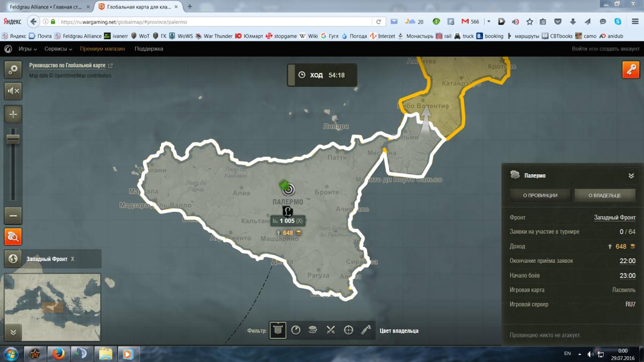
Task: Select the income coins filter
Action: coord(313,330)
